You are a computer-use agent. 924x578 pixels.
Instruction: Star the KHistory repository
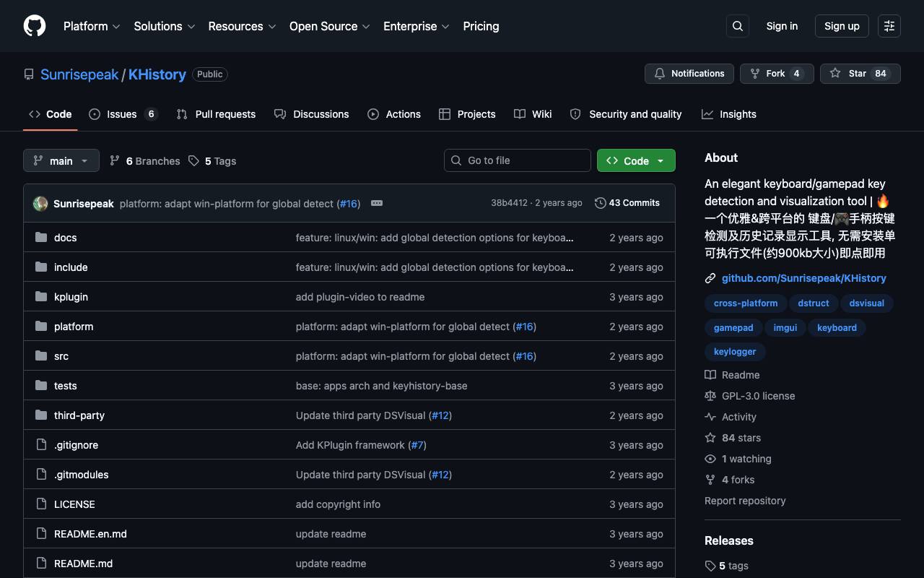[860, 74]
